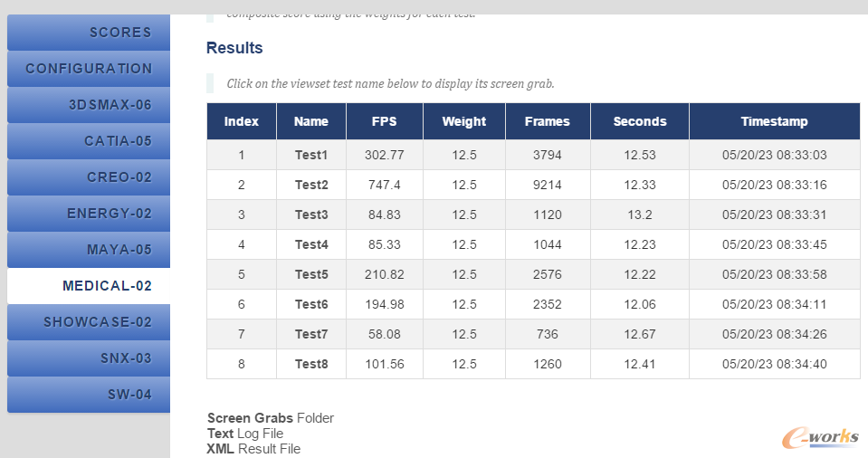Screen dimensions: 868x458
Task: Open the CONFIGURATION sidebar tab
Action: pyautogui.click(x=89, y=69)
